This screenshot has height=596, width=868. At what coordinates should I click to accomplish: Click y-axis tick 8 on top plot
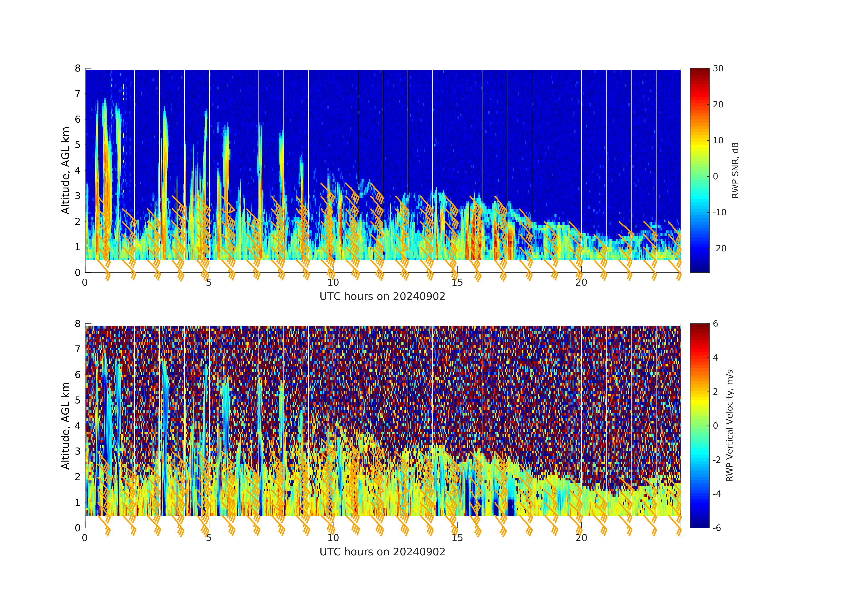(78, 68)
